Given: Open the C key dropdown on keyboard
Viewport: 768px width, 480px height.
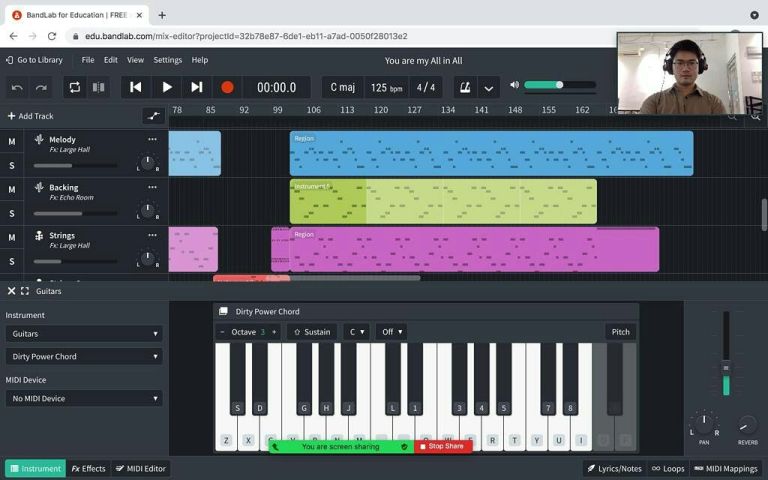Looking at the screenshot, I should (357, 332).
